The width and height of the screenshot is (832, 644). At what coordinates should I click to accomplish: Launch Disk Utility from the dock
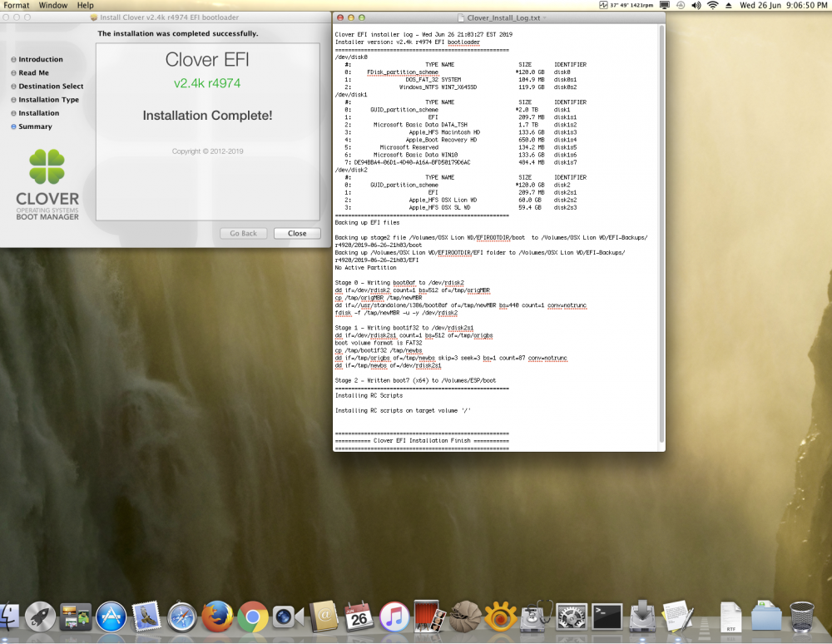pyautogui.click(x=536, y=617)
